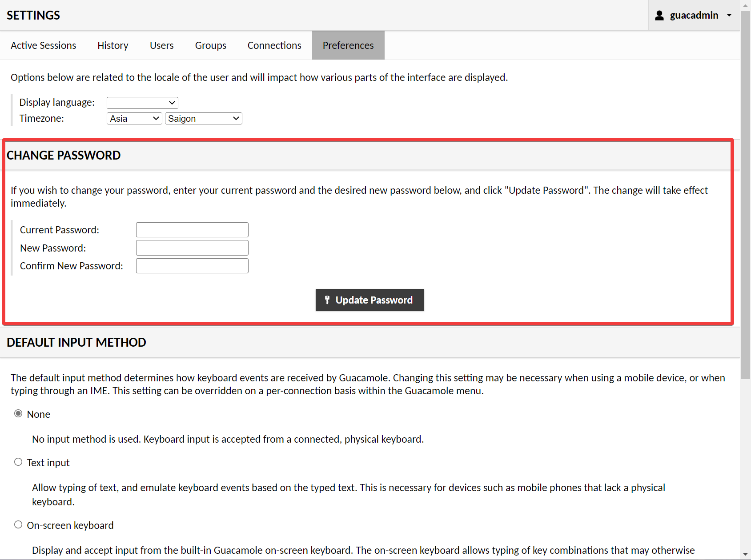751x560 pixels.
Task: Expand the Asia timezone region dropdown
Action: click(x=134, y=119)
